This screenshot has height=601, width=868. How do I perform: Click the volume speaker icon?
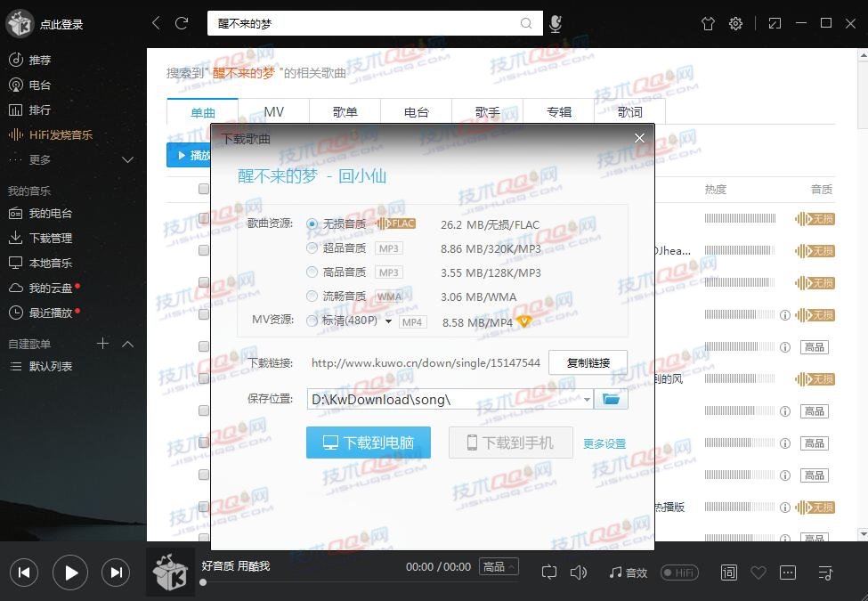tap(578, 573)
